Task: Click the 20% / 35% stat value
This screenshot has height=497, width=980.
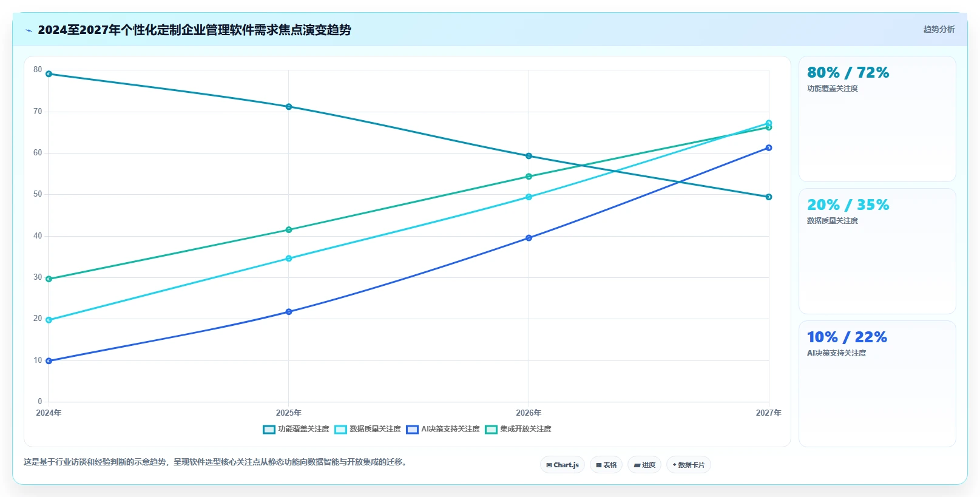Action: click(x=848, y=205)
